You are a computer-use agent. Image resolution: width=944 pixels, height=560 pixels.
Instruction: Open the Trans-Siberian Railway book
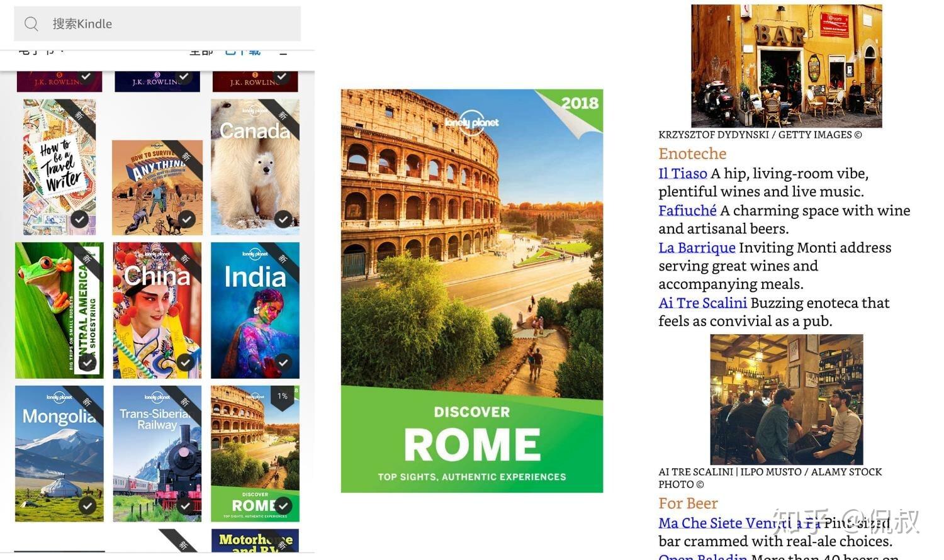[x=157, y=454]
